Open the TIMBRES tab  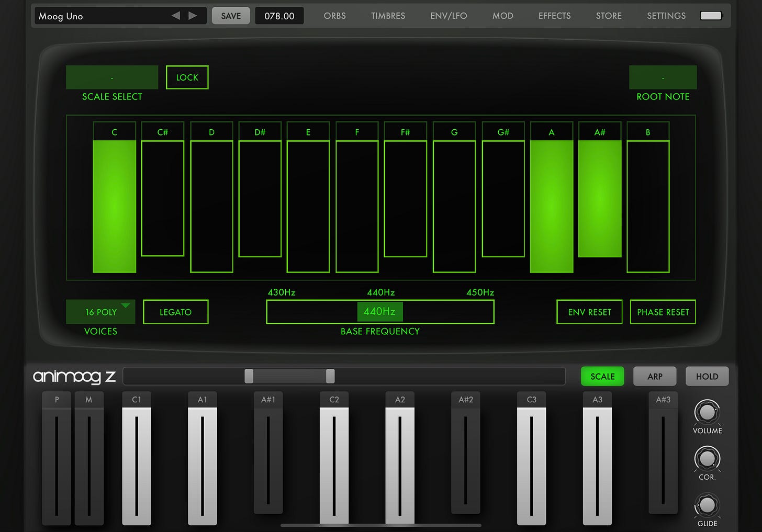pos(388,16)
